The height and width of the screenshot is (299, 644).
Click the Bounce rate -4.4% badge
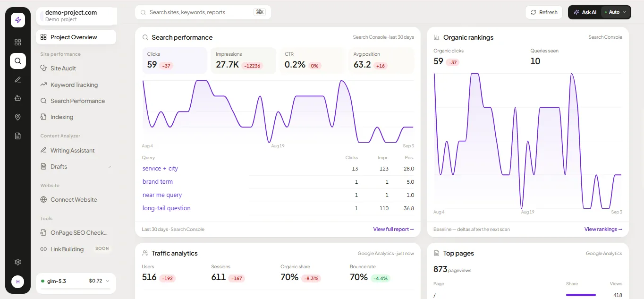[x=381, y=278]
